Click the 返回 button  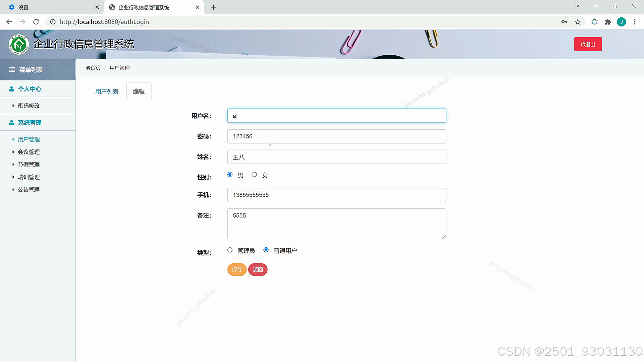coord(258,269)
